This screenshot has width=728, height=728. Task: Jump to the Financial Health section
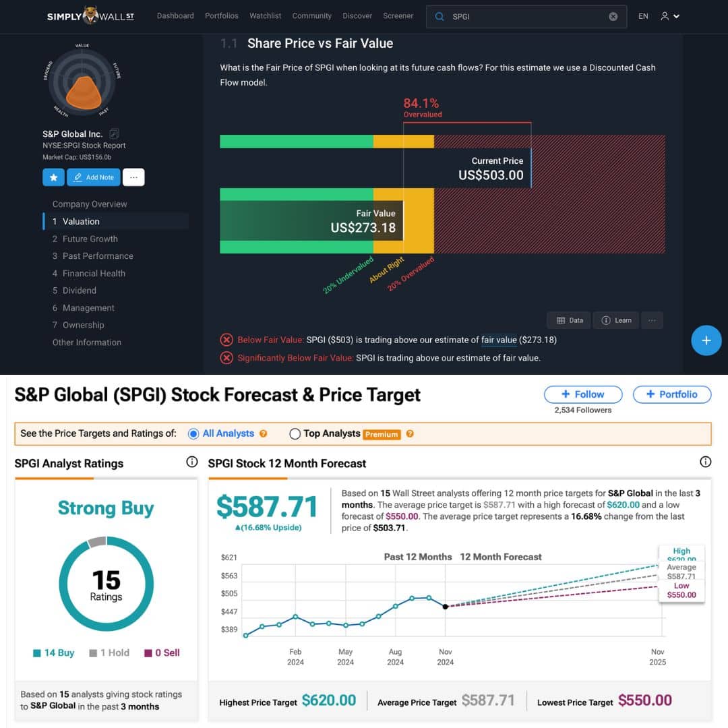(x=89, y=274)
